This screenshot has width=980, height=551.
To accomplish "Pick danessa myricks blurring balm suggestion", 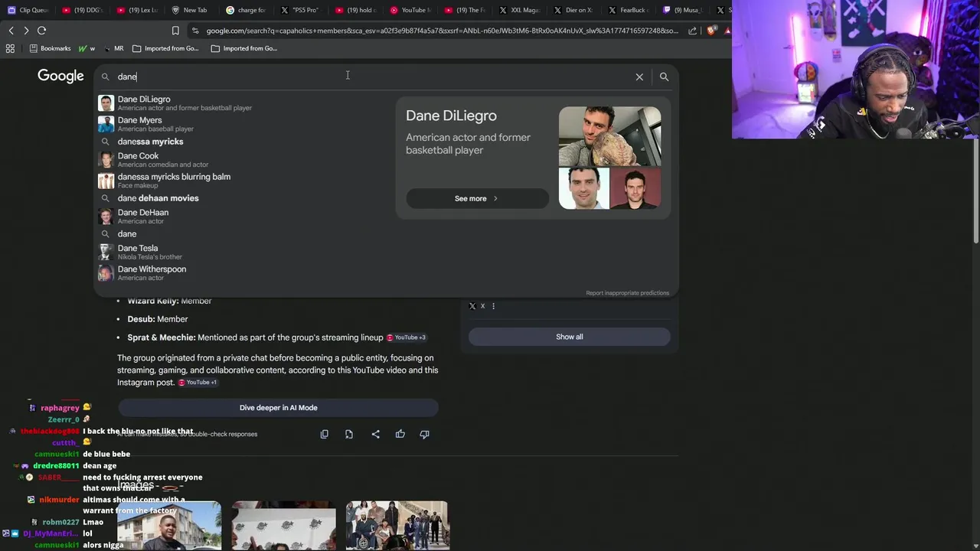I will [x=245, y=181].
